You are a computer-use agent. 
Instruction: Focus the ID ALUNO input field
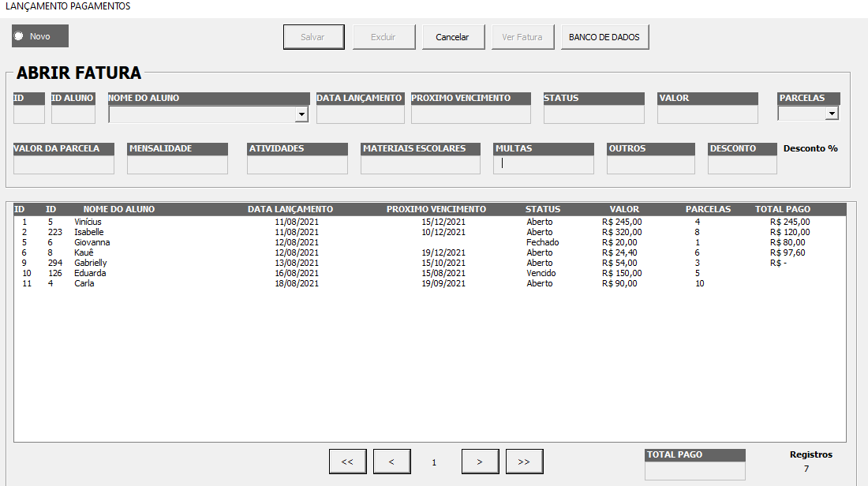coord(73,114)
